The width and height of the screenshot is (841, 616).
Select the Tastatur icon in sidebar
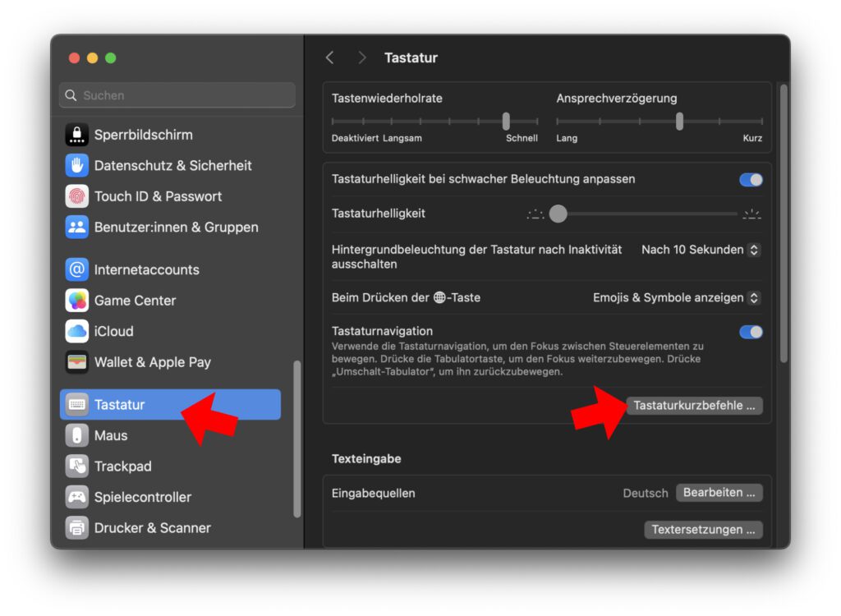[77, 404]
